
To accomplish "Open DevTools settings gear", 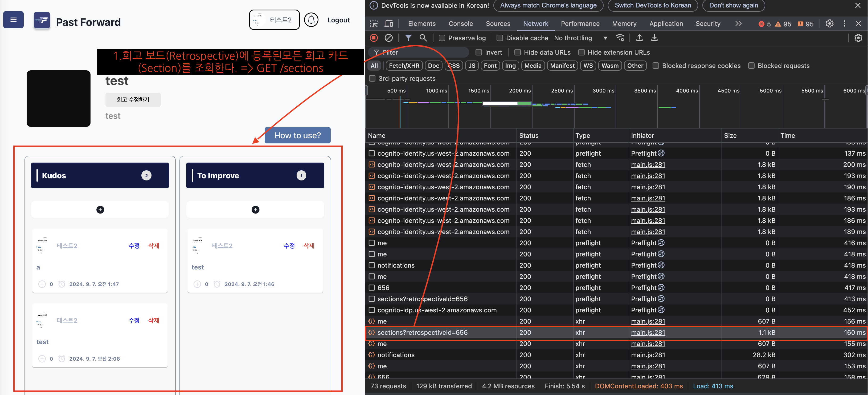I will point(829,24).
